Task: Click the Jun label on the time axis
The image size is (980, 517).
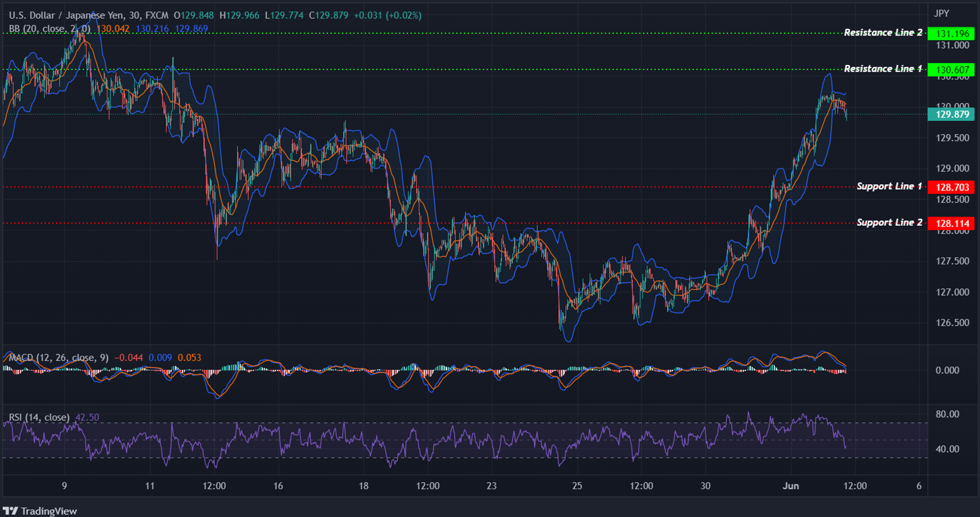Action: (791, 485)
